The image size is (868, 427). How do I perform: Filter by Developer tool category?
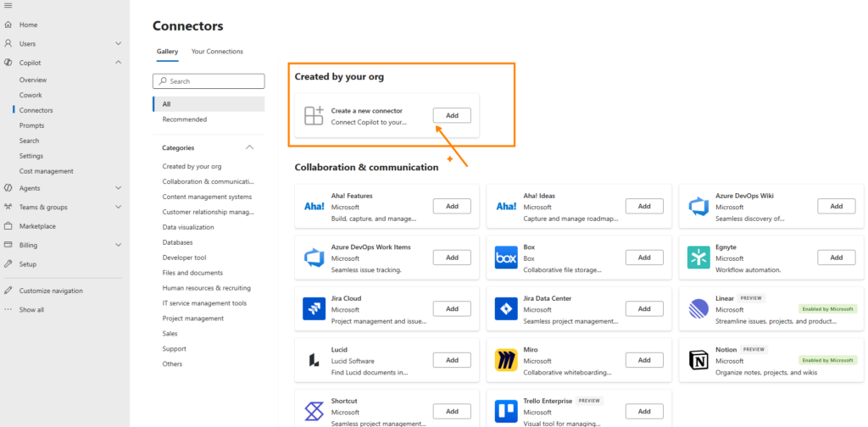click(184, 258)
